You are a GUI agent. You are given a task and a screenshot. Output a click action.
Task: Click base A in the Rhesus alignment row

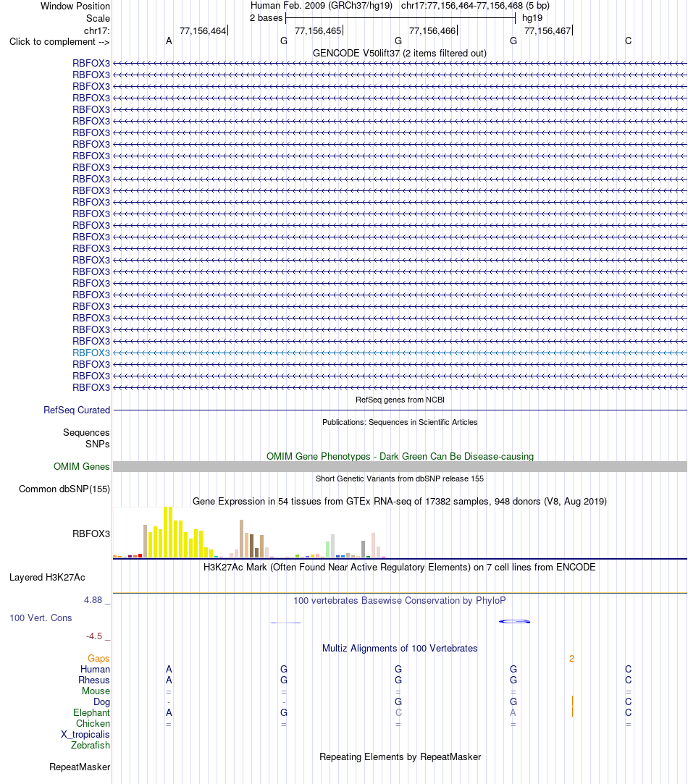pyautogui.click(x=169, y=680)
